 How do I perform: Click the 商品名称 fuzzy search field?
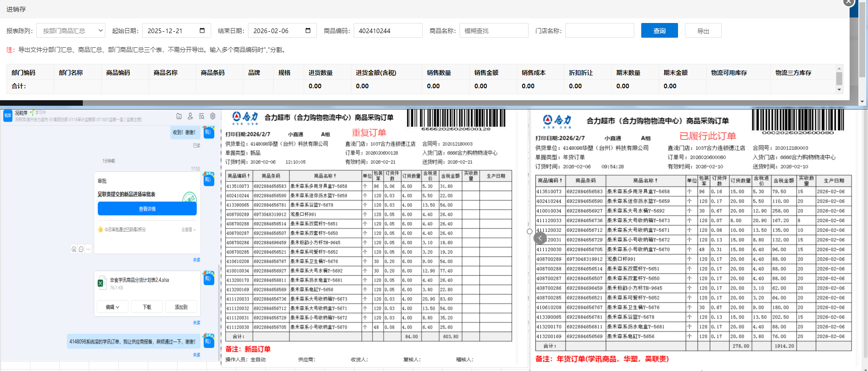[x=494, y=31]
